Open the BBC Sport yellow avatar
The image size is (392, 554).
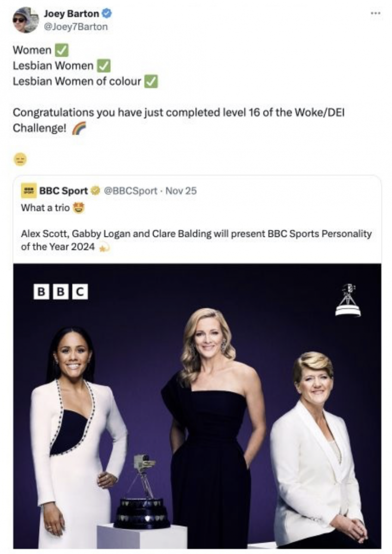[29, 191]
